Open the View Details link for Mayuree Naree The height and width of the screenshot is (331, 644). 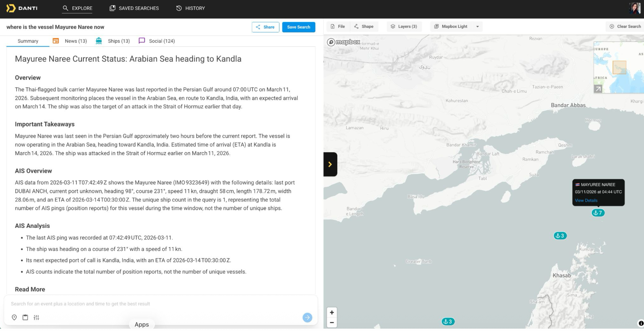click(586, 200)
